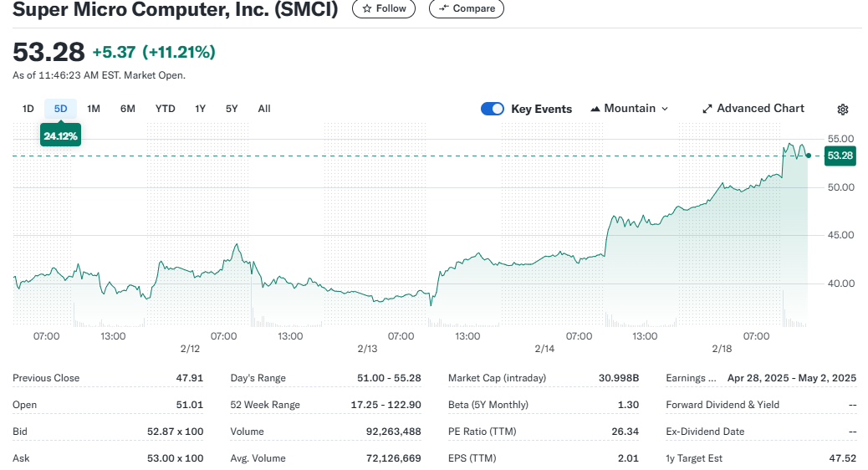Click the star icon to follow SMCI
Viewport: 868px width, 470px height.
click(367, 9)
